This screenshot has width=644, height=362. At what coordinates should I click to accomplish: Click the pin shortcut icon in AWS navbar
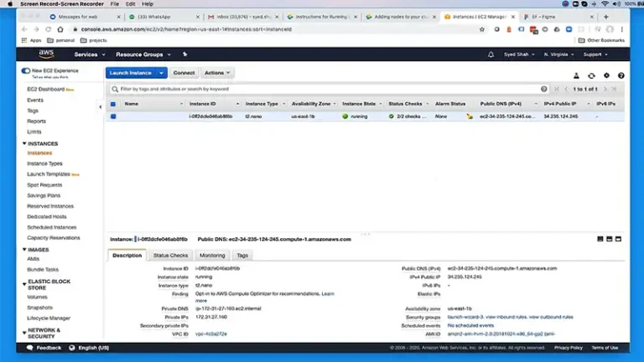184,54
